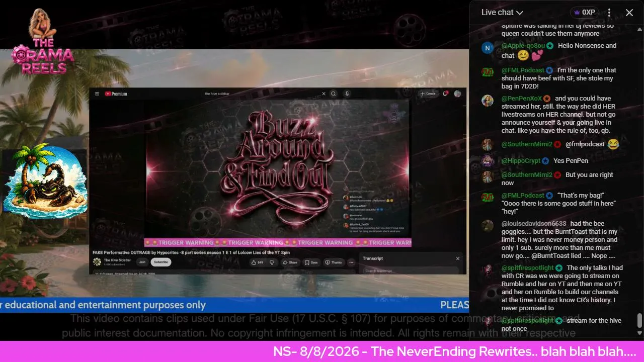Click the "Transcript" panel heading
644x362 pixels.
(x=373, y=258)
